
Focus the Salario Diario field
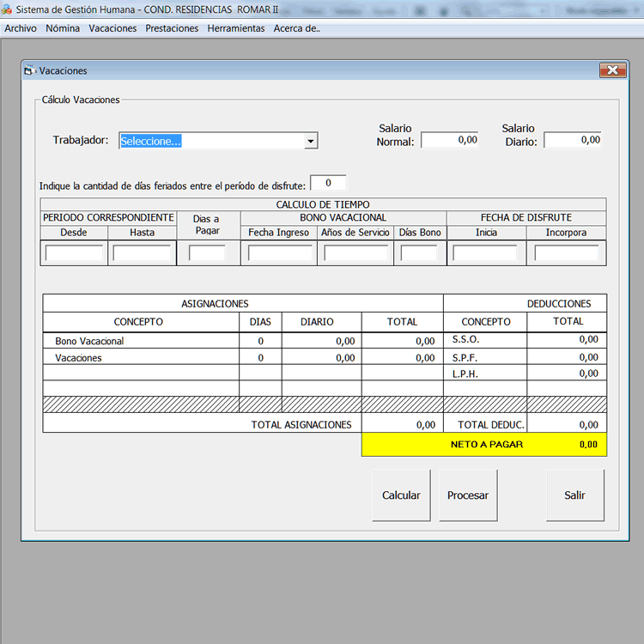(x=573, y=140)
